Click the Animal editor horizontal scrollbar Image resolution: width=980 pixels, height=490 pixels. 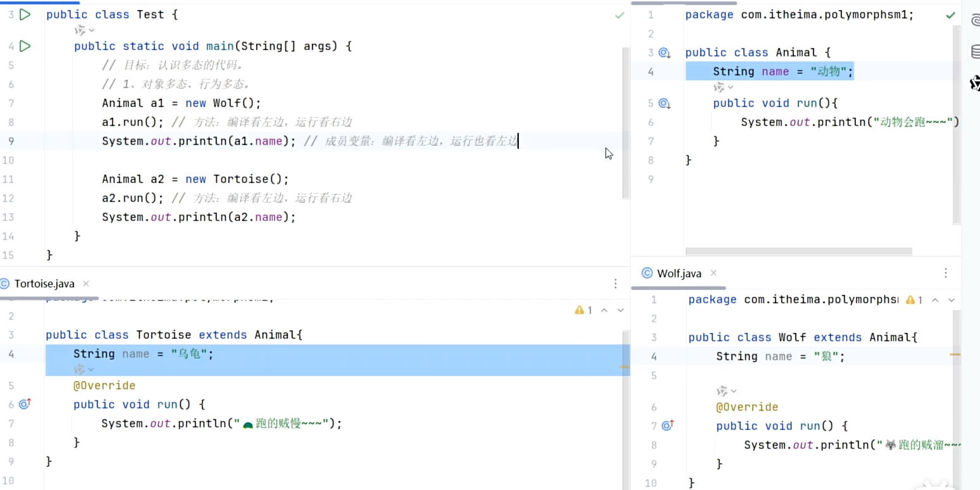click(799, 251)
